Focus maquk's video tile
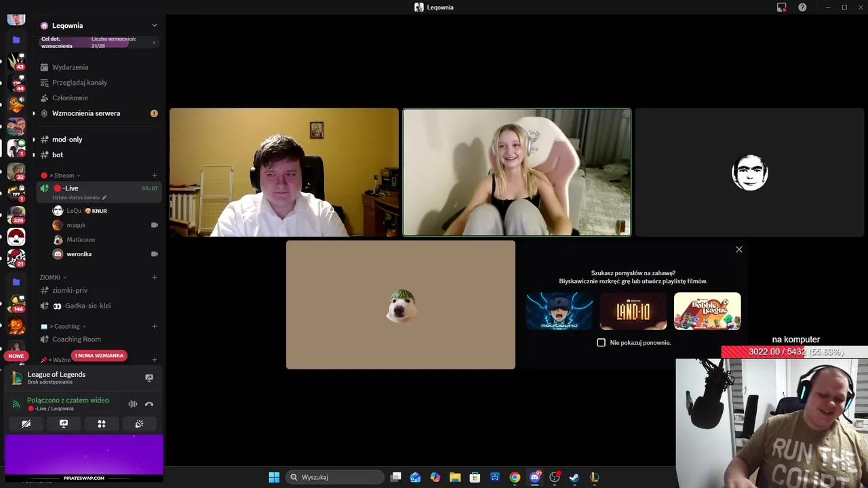 [284, 172]
